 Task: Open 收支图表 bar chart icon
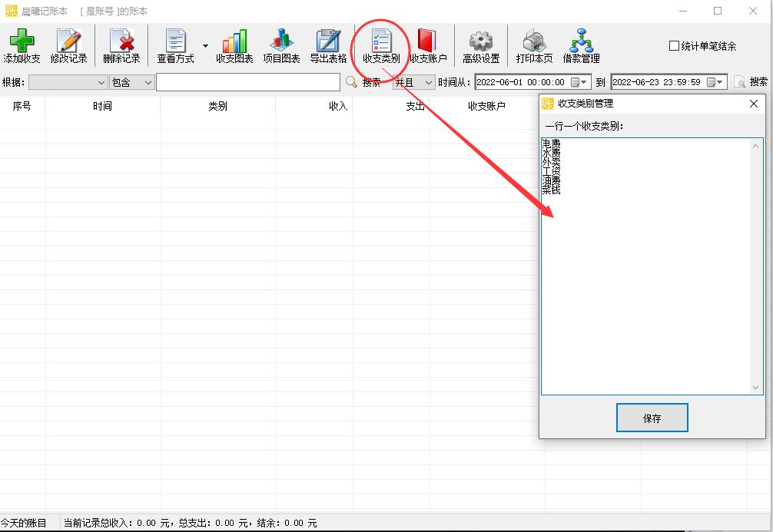tap(234, 41)
